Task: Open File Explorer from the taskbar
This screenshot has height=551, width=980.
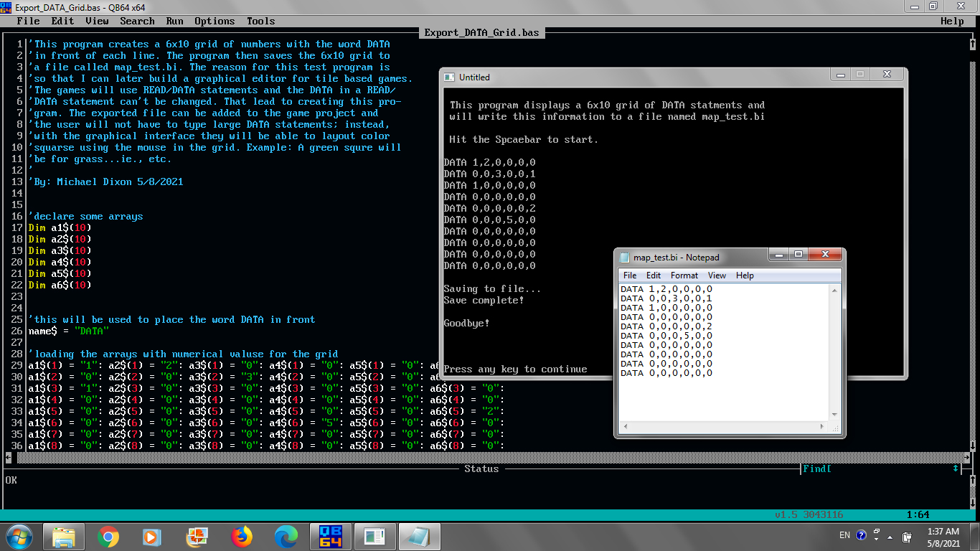Action: pos(64,537)
